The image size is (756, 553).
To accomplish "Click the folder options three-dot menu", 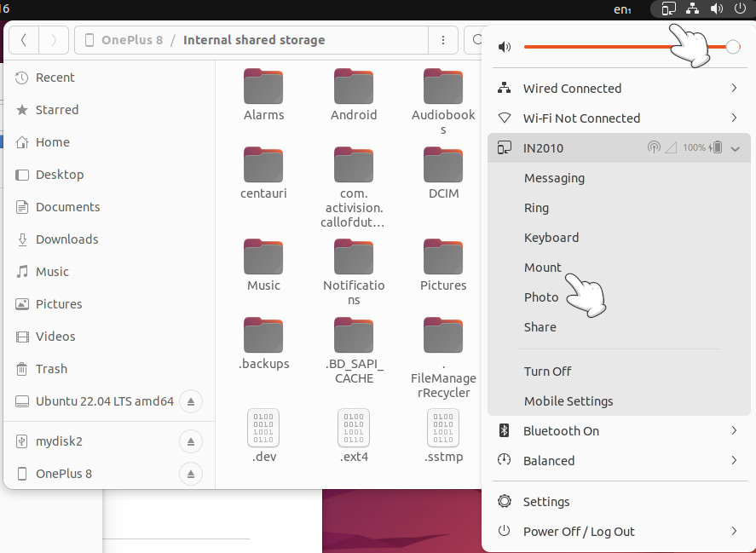I will (x=442, y=40).
